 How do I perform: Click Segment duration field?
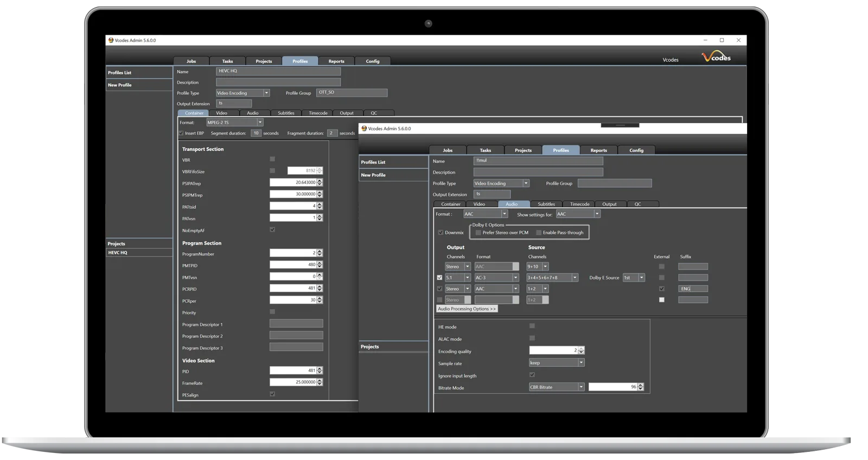pos(256,133)
